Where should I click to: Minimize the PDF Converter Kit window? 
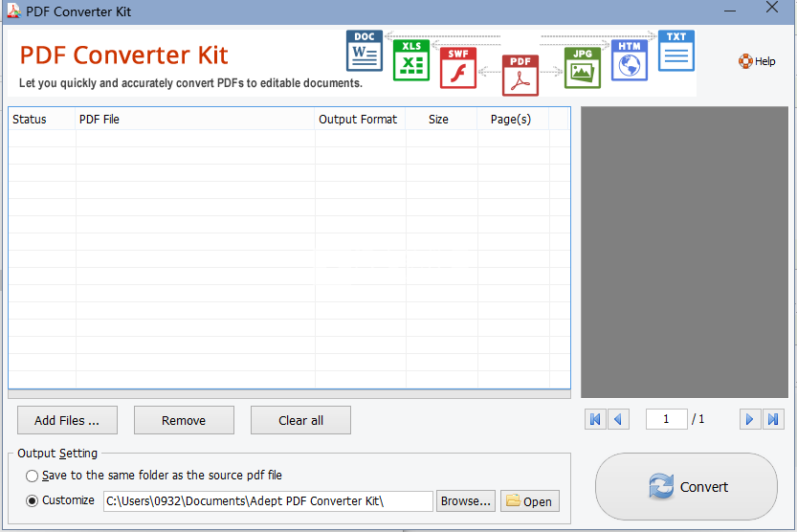tap(730, 11)
